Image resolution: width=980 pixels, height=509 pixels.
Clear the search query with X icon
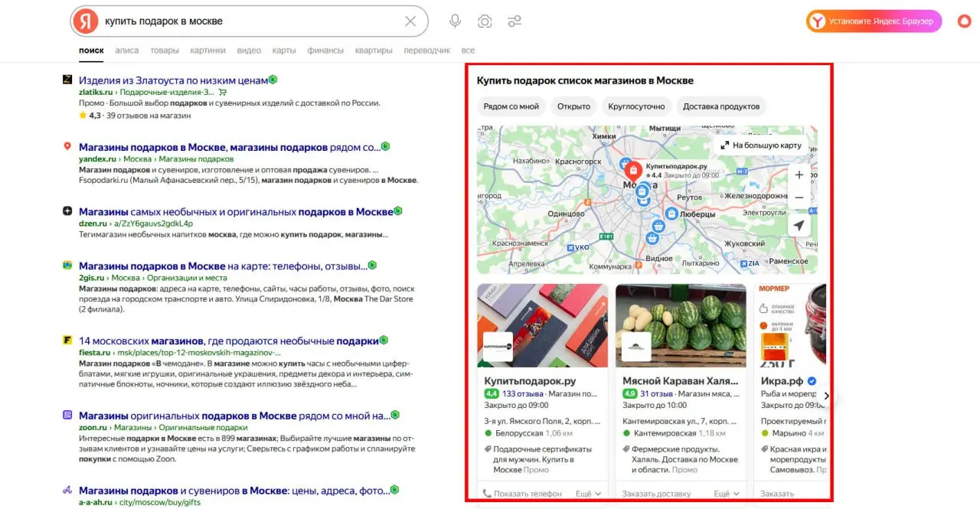pos(410,21)
